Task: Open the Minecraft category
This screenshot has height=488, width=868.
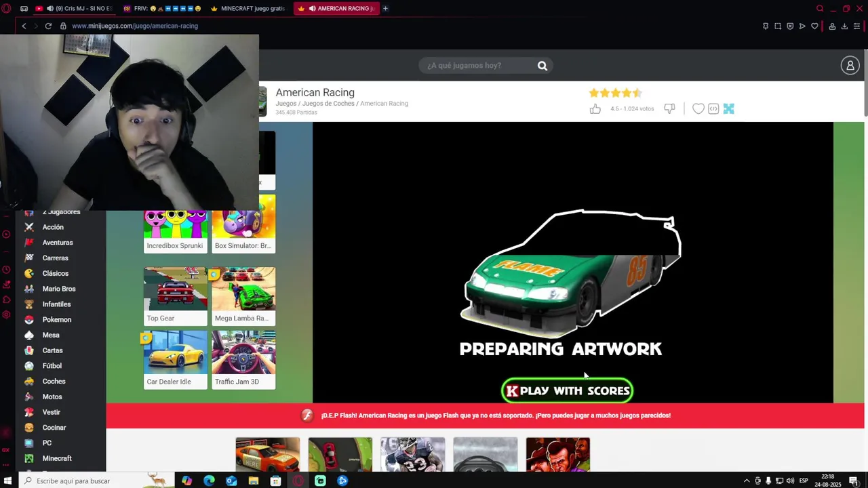Action: point(57,459)
